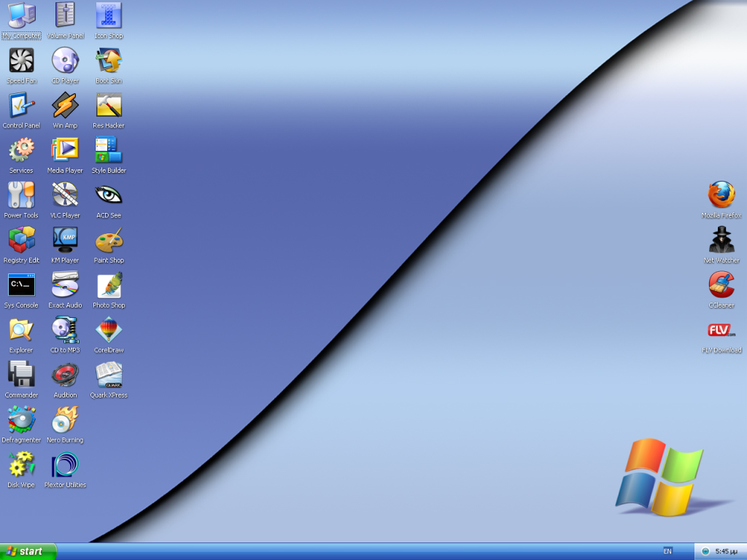Click the EN language indicator
Viewport: 747px width, 560px height.
pyautogui.click(x=667, y=551)
